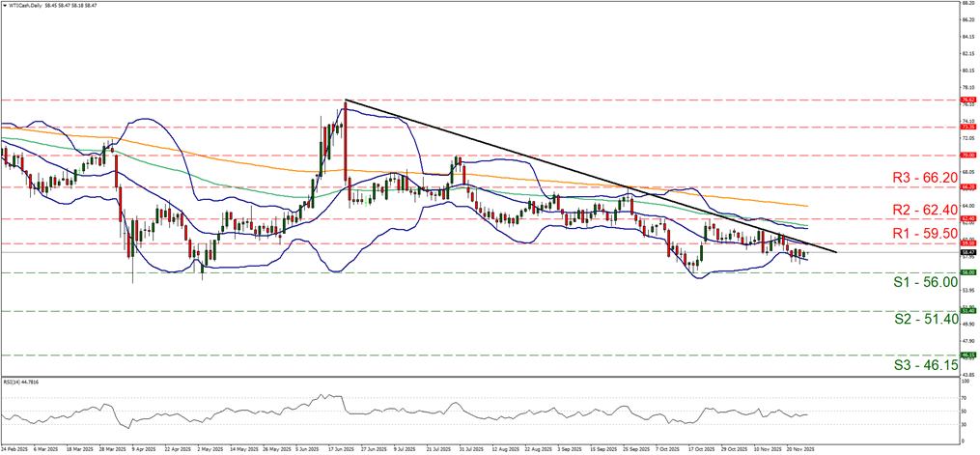Viewport: 980px width, 455px height.
Task: Click the red 70.00 price tag on axis
Action: [968, 155]
